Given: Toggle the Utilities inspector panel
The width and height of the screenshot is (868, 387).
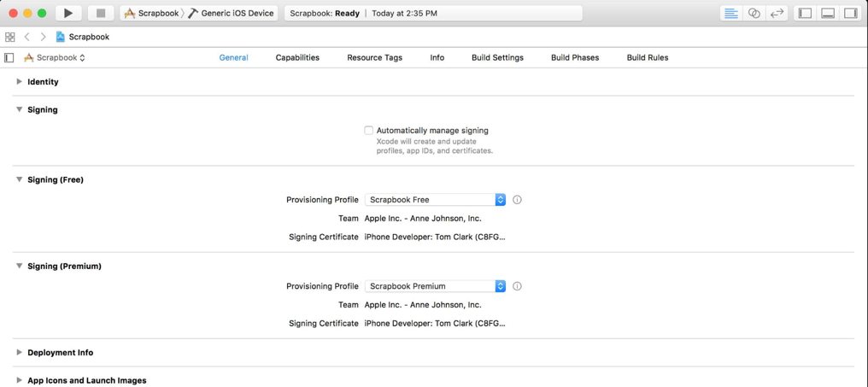Looking at the screenshot, I should (x=851, y=13).
